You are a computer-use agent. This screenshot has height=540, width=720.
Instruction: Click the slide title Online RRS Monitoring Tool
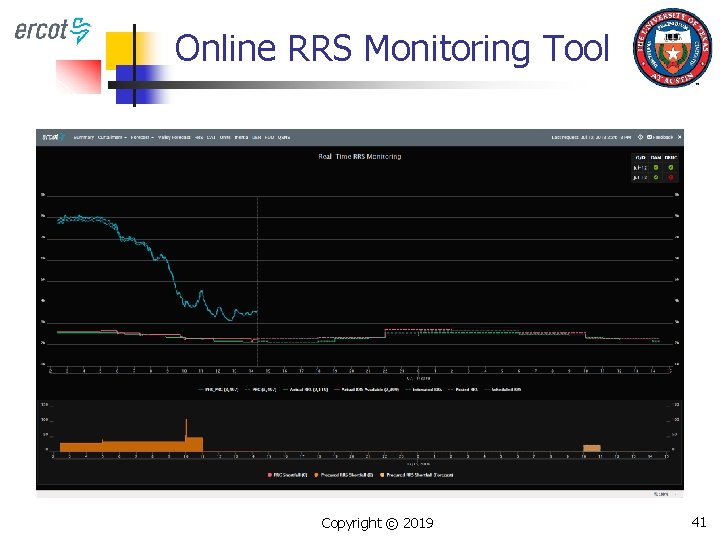tap(392, 48)
